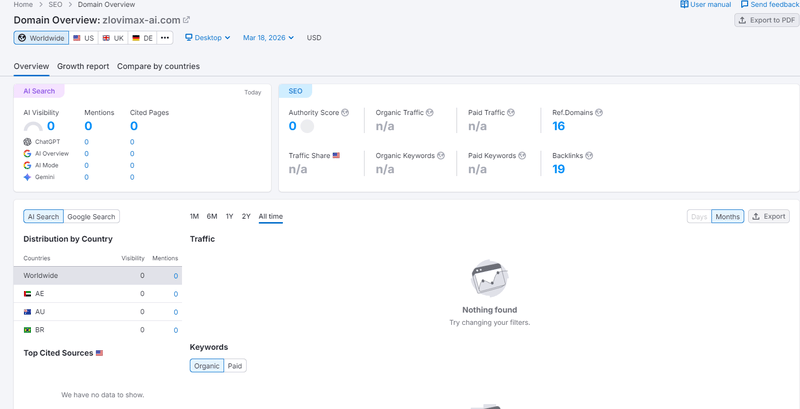800x409 pixels.
Task: Switch to the Overview tab
Action: (x=31, y=66)
